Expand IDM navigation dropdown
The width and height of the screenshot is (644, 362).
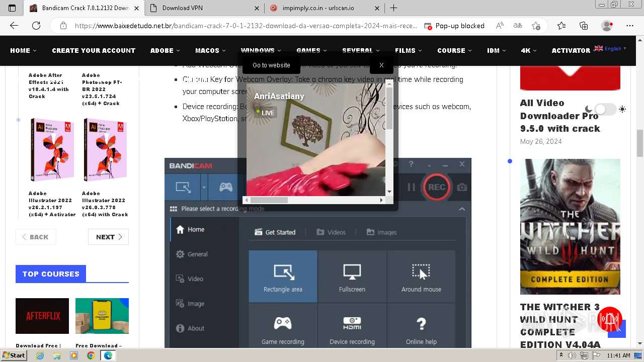point(496,50)
